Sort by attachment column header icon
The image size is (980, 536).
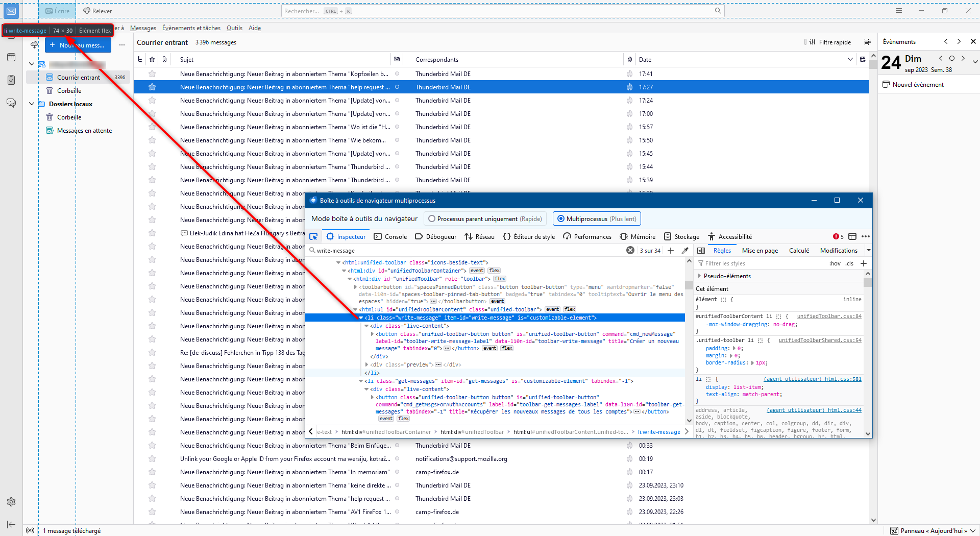pos(164,59)
